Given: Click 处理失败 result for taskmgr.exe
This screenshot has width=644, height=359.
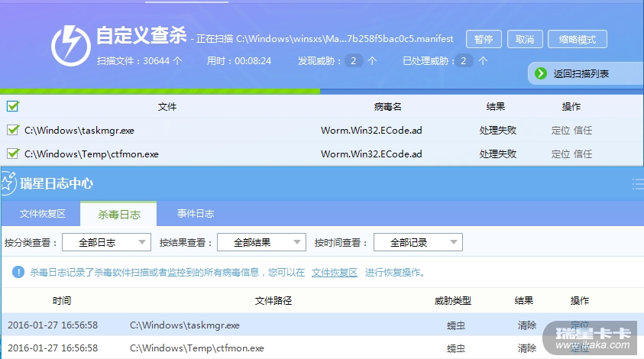Looking at the screenshot, I should click(x=497, y=131).
